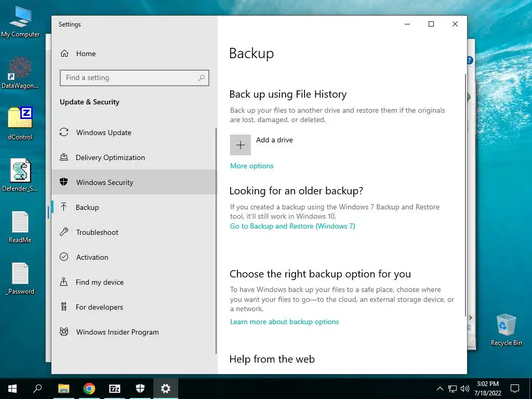The height and width of the screenshot is (399, 532).
Task: Click blue help icon in background window
Action: pyautogui.click(x=470, y=60)
